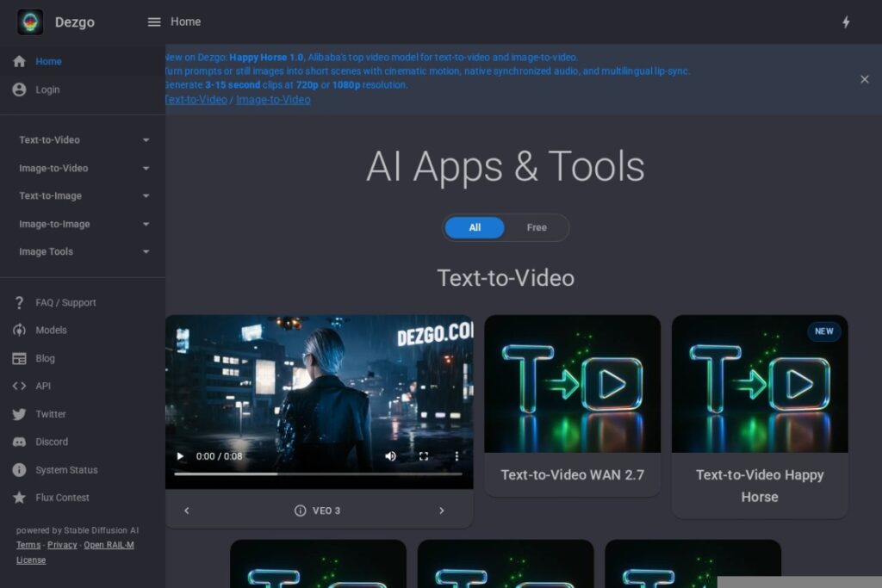882x588 pixels.
Task: Select the All filter toggle
Action: point(475,227)
